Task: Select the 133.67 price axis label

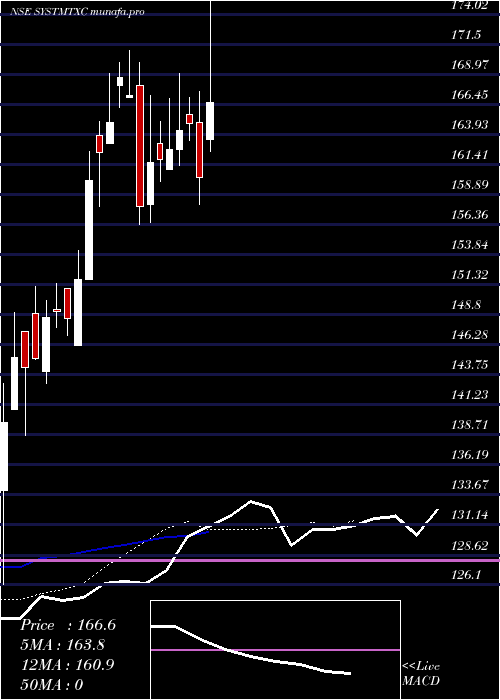Action: click(470, 485)
